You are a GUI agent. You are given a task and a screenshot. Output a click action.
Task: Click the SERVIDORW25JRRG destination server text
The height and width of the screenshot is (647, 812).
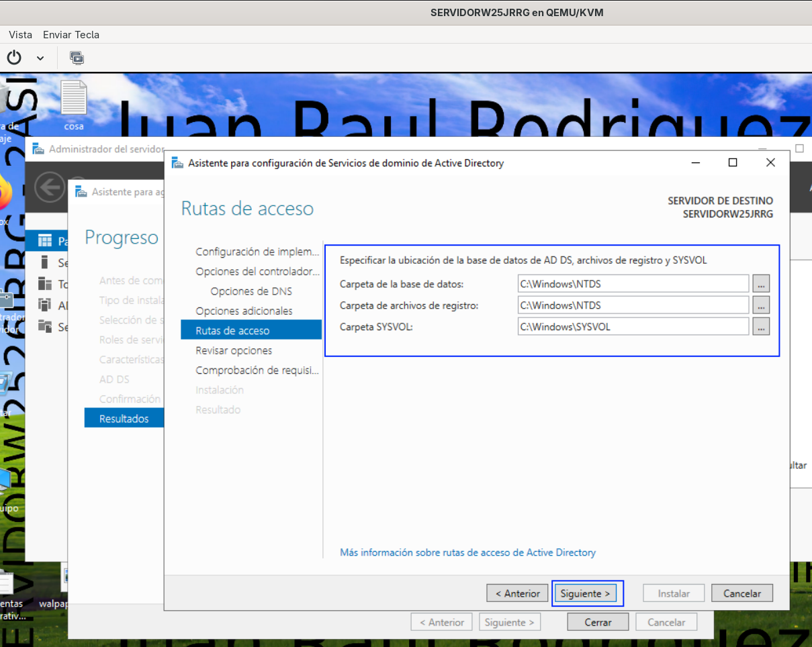[727, 214]
